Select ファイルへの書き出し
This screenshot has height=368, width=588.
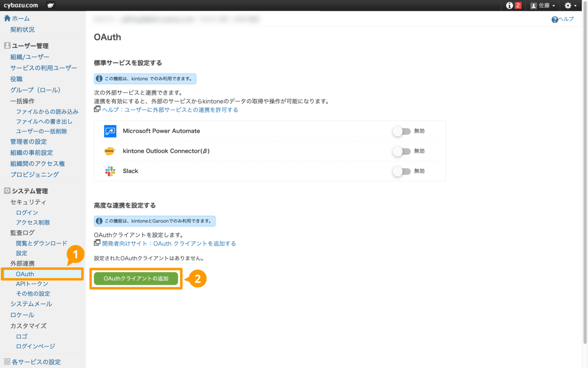pyautogui.click(x=44, y=121)
